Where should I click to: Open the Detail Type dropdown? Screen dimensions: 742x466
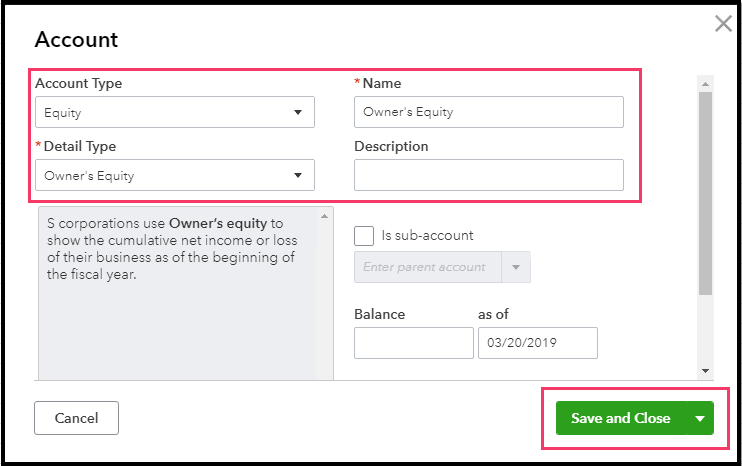pyautogui.click(x=175, y=175)
